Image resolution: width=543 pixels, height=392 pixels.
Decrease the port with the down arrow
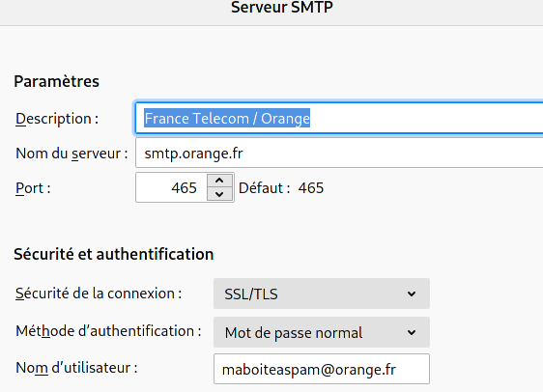tap(219, 194)
